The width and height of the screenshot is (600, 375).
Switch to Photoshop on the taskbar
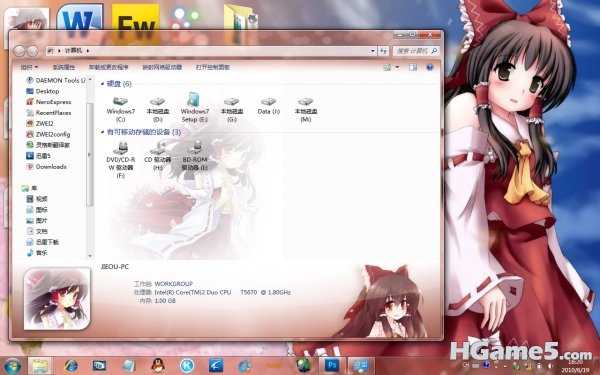click(x=332, y=365)
